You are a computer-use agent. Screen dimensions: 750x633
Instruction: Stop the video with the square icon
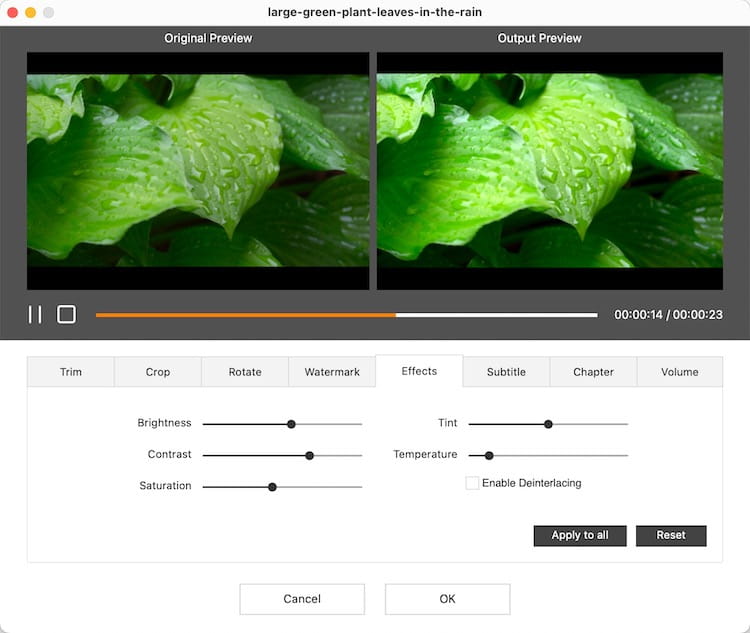(66, 314)
